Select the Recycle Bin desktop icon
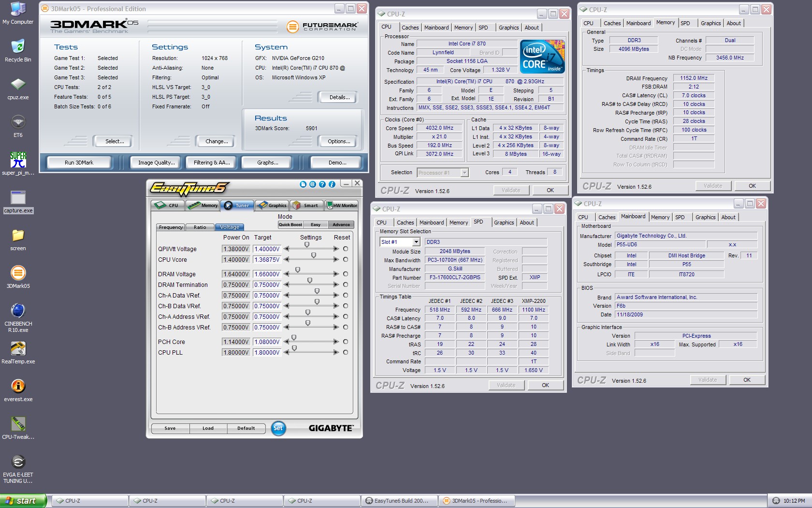The height and width of the screenshot is (508, 812). click(x=18, y=51)
